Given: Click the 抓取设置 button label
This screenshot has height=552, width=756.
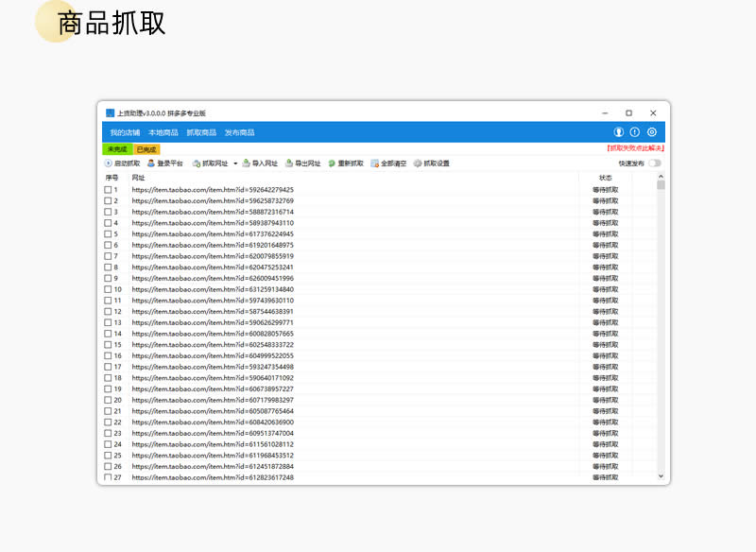Looking at the screenshot, I should coord(437,164).
